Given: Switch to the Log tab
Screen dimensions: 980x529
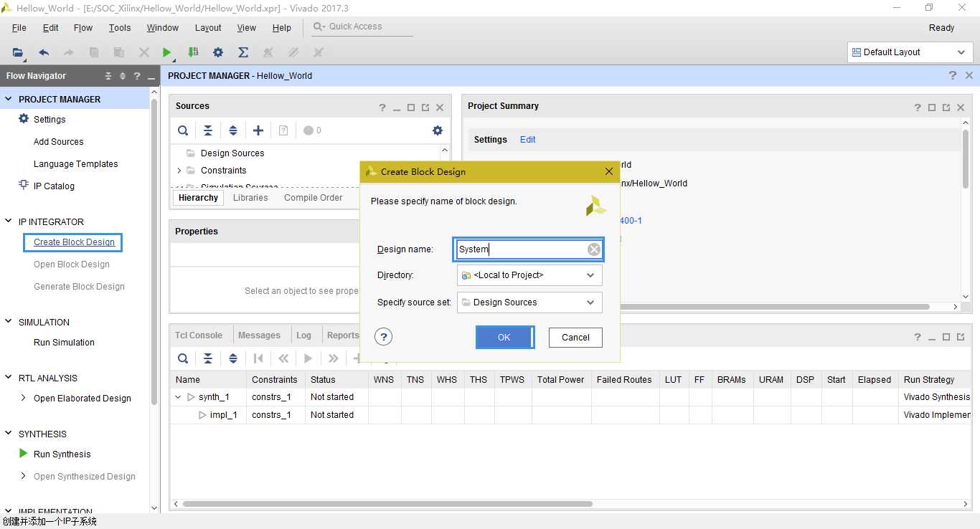Looking at the screenshot, I should coord(304,335).
